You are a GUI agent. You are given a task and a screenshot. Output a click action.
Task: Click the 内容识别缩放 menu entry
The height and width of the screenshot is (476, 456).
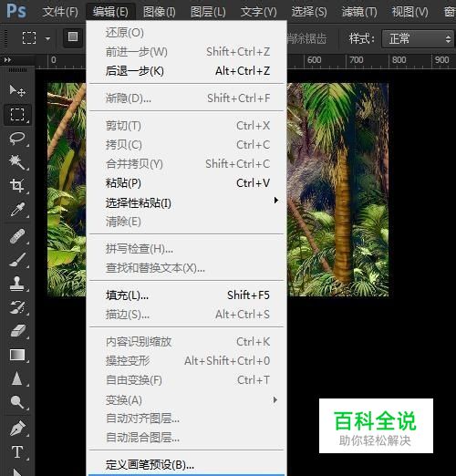point(187,342)
